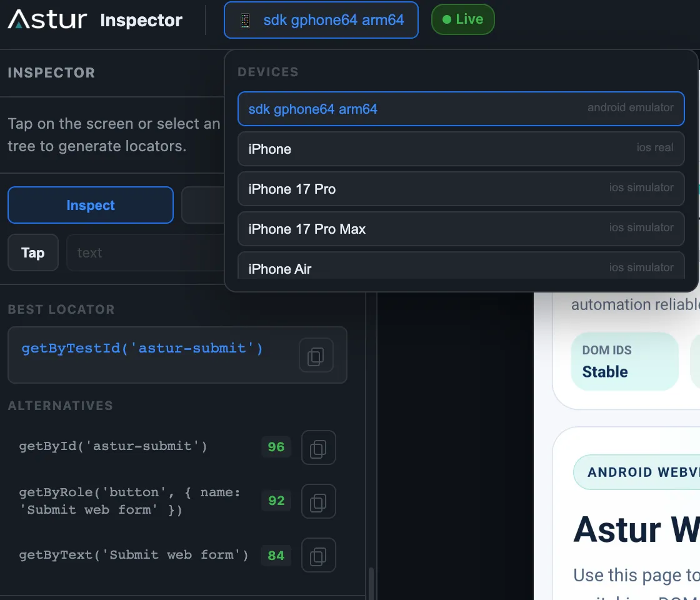Select the getByText('Submit web form') alternative
Screen dimensions: 700x600
(134, 555)
